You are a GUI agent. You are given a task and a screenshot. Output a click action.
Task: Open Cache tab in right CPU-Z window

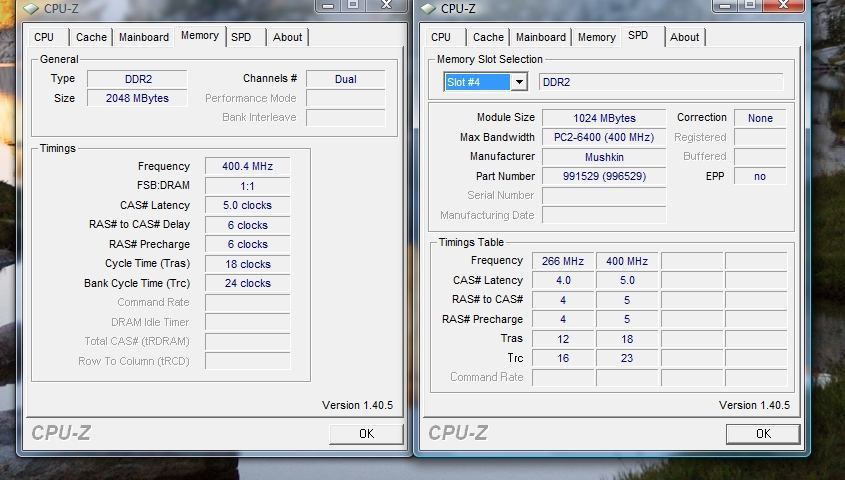tap(488, 37)
